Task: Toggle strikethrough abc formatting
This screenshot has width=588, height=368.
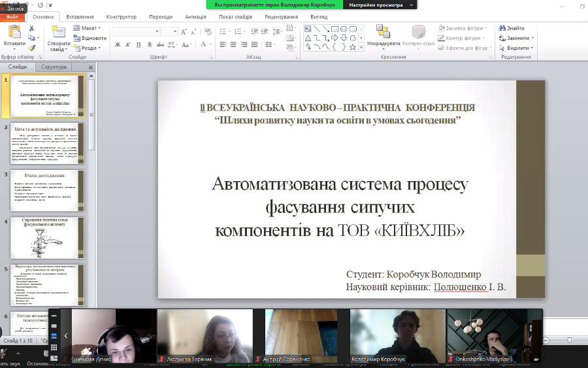Action: [160, 44]
